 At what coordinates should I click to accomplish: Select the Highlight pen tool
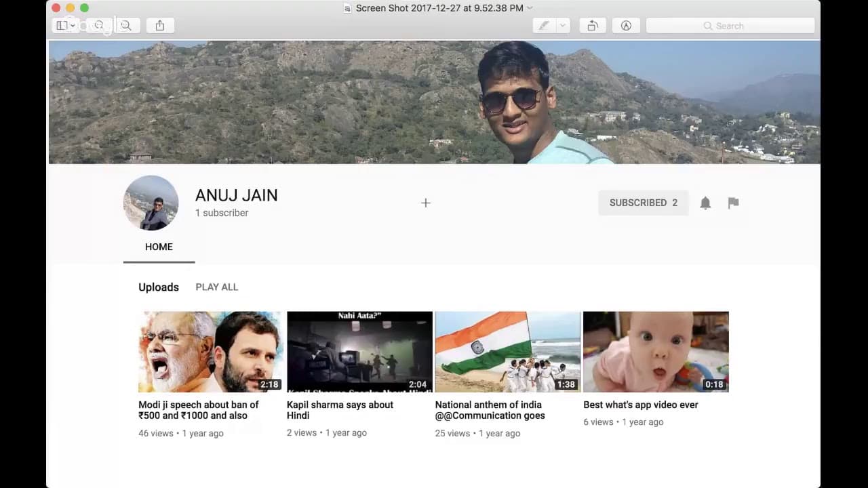click(x=543, y=26)
